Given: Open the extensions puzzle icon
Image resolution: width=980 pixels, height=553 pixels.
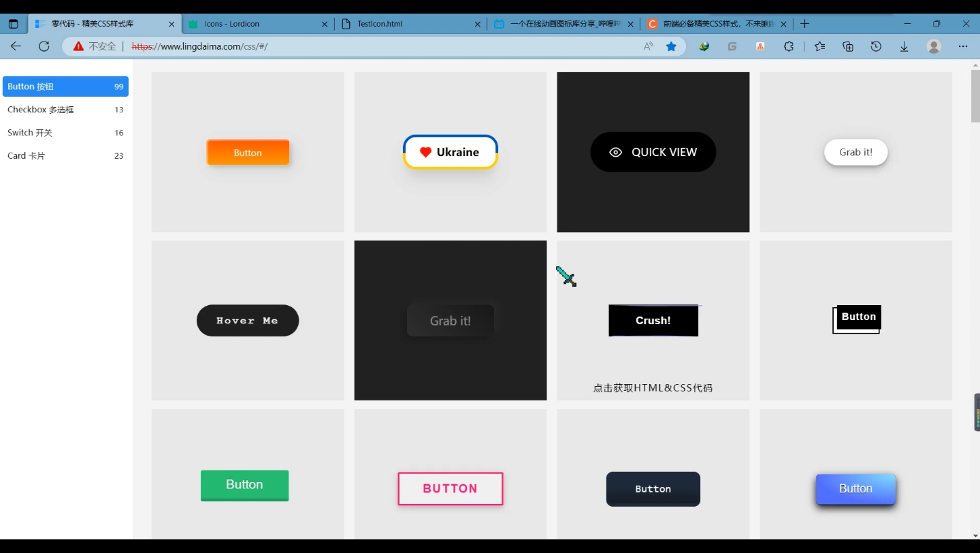Looking at the screenshot, I should [x=789, y=46].
